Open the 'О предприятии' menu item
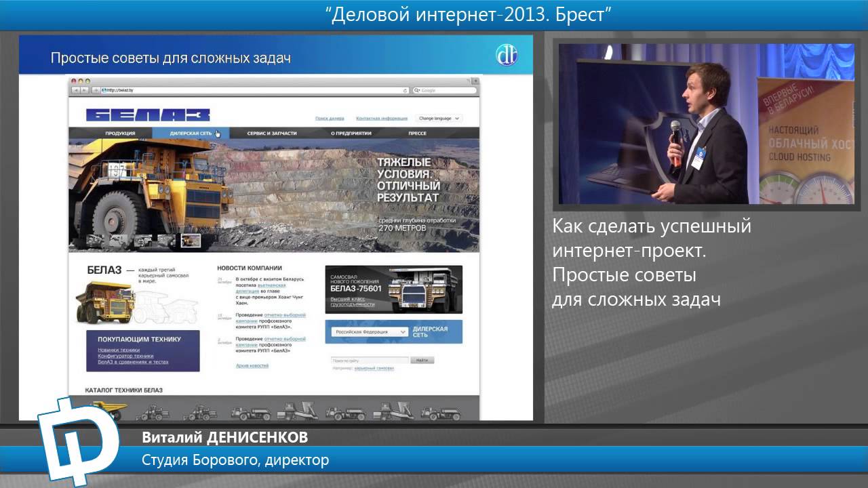Viewport: 868px width, 488px height. (351, 134)
